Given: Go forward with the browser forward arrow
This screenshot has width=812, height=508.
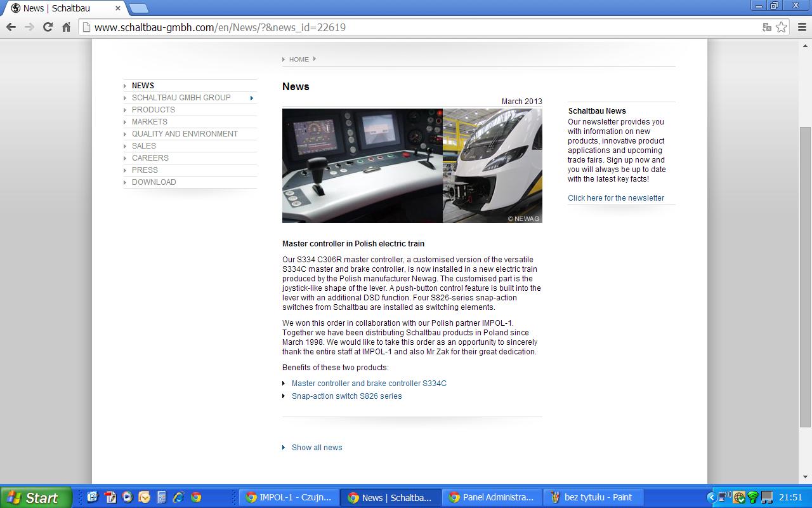Looking at the screenshot, I should (29, 27).
